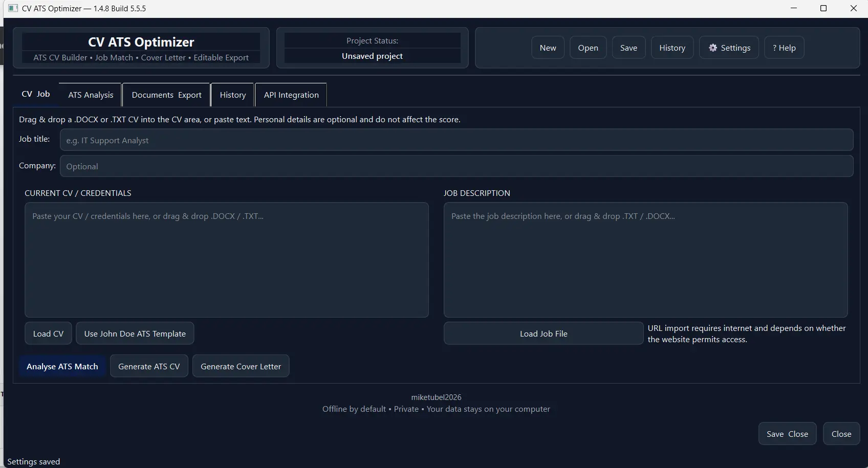
Task: Minimize the CV ATS Optimizer window
Action: pyautogui.click(x=794, y=8)
